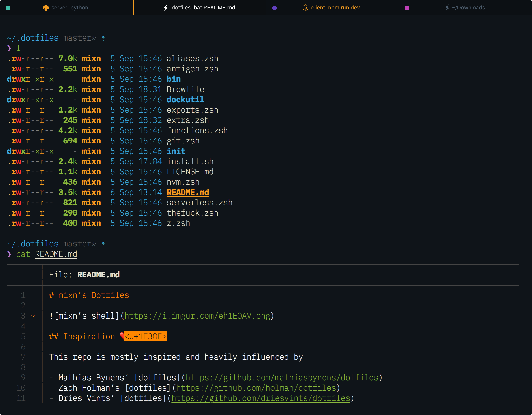Open the imgur eh1EOAV.png link
The width and height of the screenshot is (532, 415).
(x=197, y=316)
